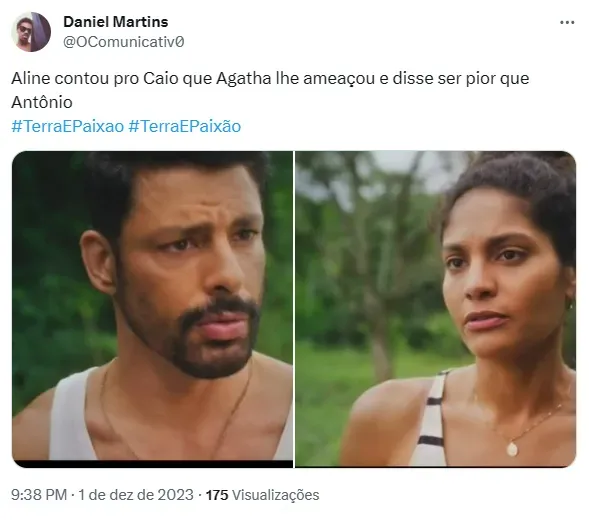This screenshot has height=521, width=589.
Task: Open the Visualizações label
Action: 276,495
